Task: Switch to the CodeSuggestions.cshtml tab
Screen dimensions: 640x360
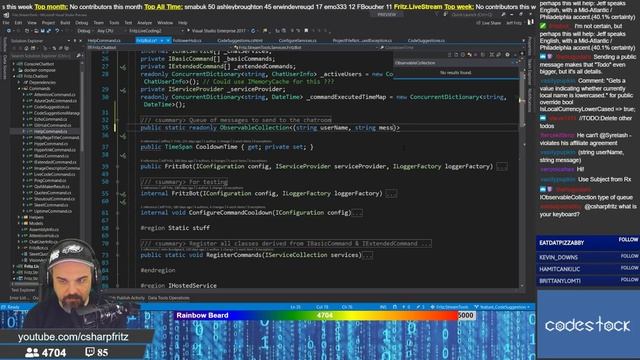Action: pos(240,40)
